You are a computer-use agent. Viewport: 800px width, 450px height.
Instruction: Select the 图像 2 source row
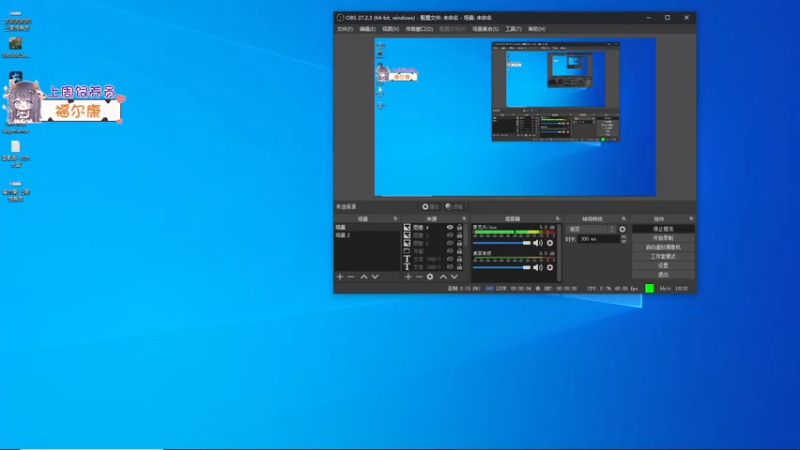coord(433,243)
